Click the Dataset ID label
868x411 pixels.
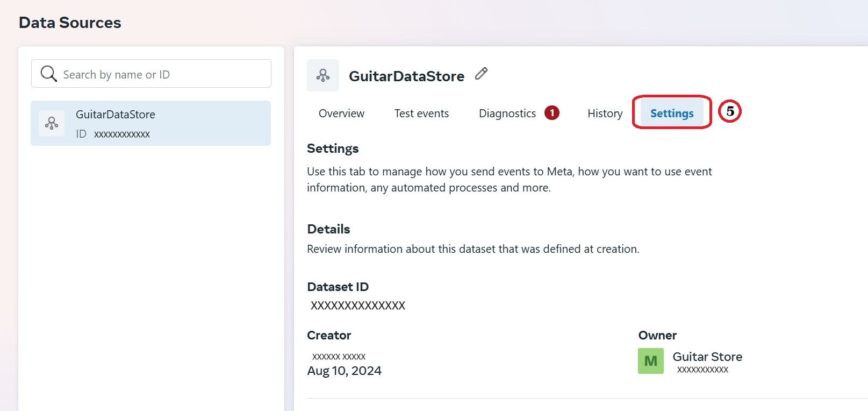pos(338,287)
